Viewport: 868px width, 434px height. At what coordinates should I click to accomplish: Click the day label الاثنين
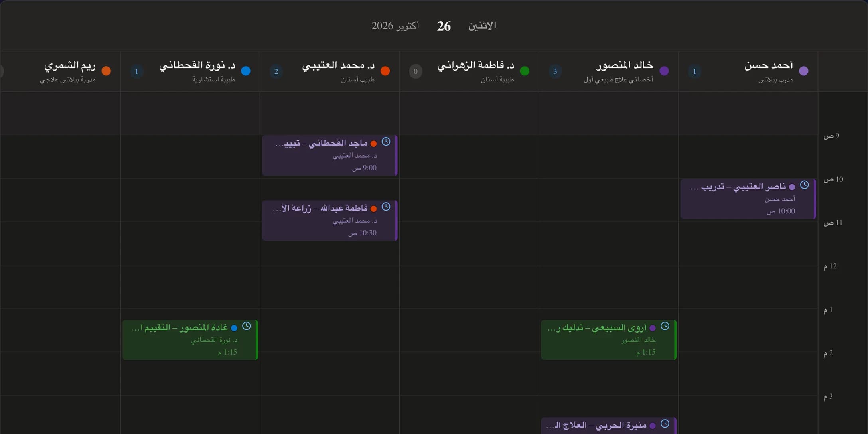pyautogui.click(x=482, y=26)
